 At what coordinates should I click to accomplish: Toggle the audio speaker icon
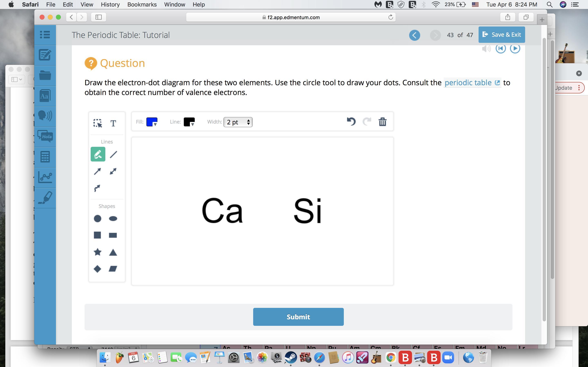click(x=486, y=49)
